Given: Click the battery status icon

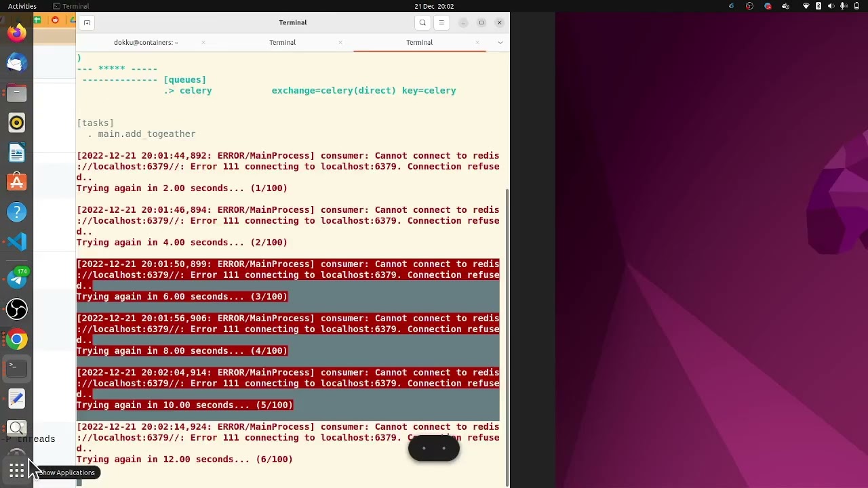Looking at the screenshot, I should tap(856, 6).
